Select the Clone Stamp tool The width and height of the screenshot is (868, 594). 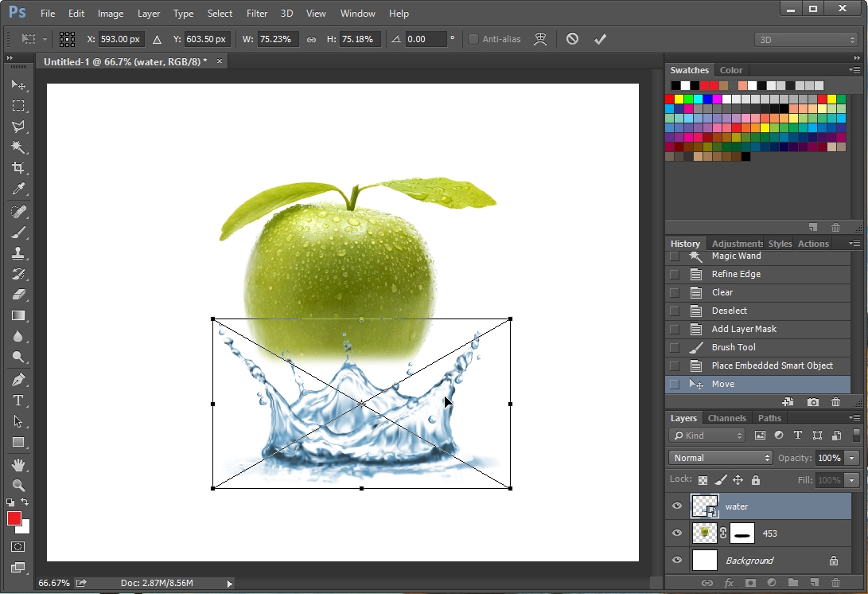pos(18,253)
